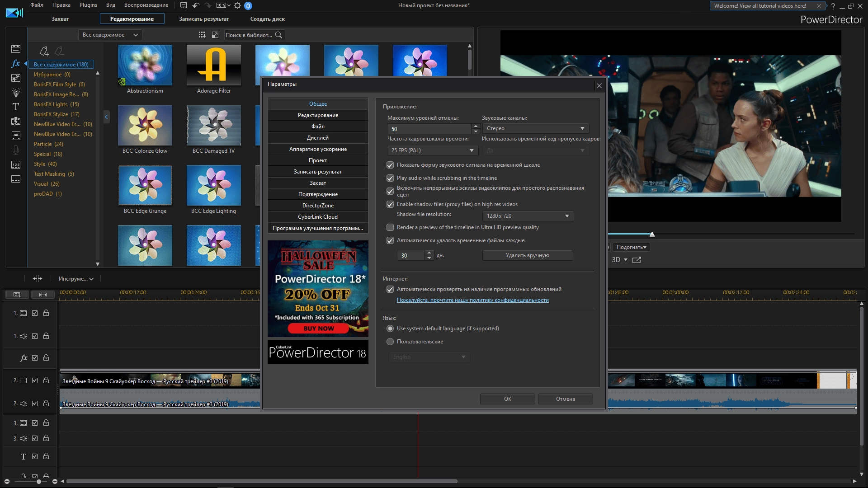Click the preview playback position marker

(x=652, y=235)
